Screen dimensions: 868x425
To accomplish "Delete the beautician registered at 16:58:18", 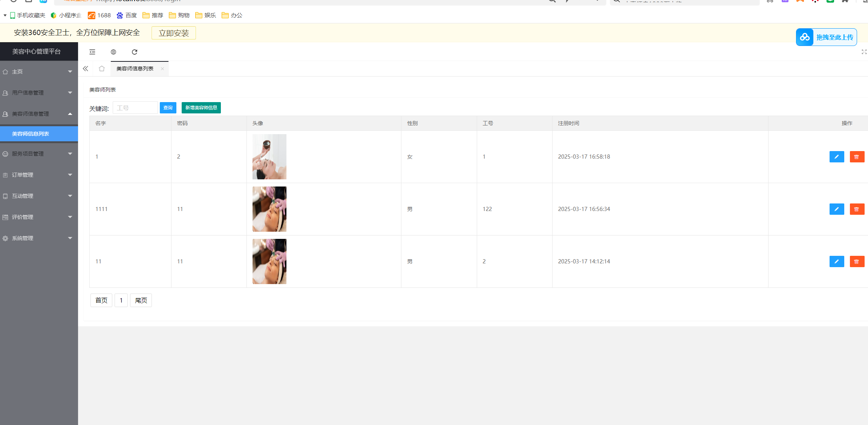I will [857, 157].
